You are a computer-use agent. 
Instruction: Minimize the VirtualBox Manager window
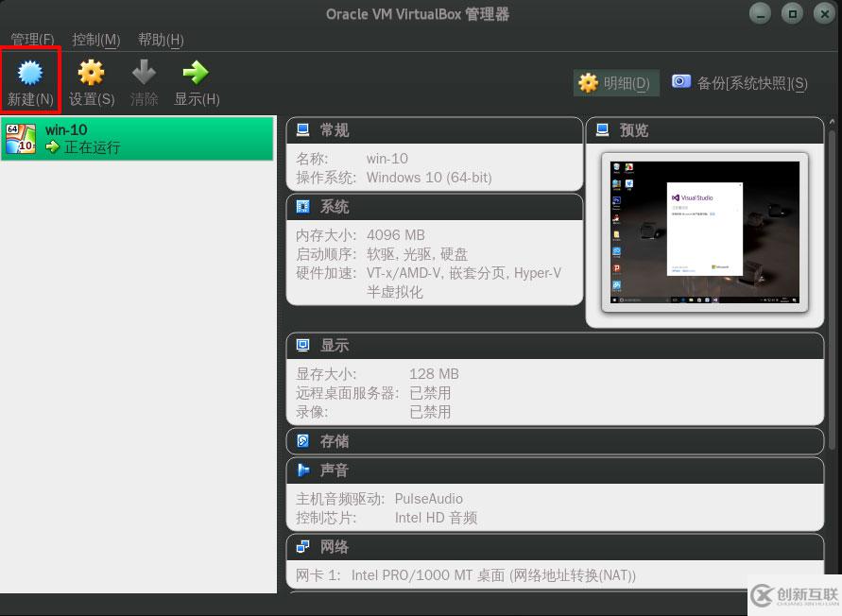pyautogui.click(x=760, y=14)
